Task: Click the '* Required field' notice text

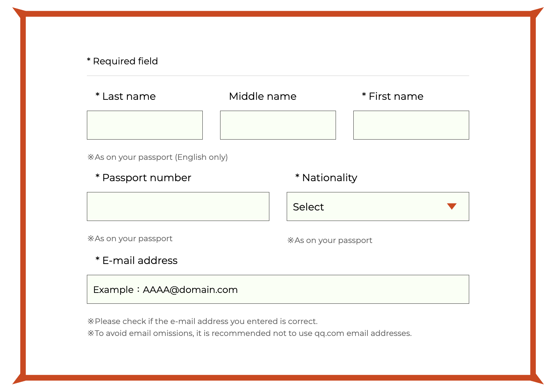Action: point(122,61)
